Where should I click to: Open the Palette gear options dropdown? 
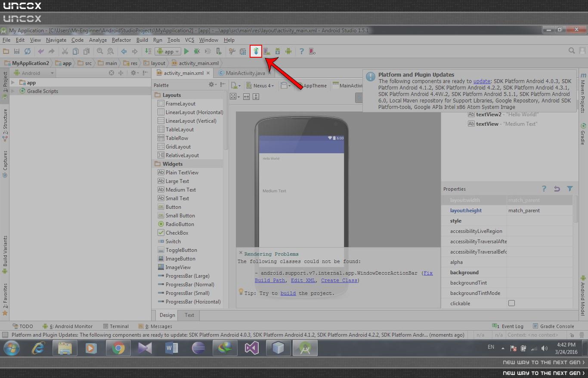(213, 85)
